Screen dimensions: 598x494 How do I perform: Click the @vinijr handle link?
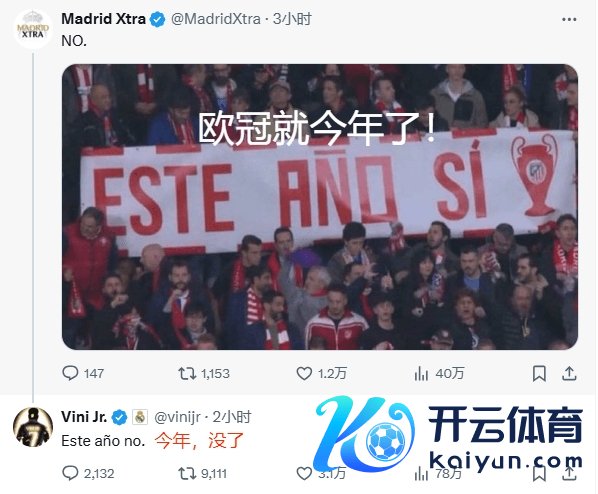pos(177,417)
